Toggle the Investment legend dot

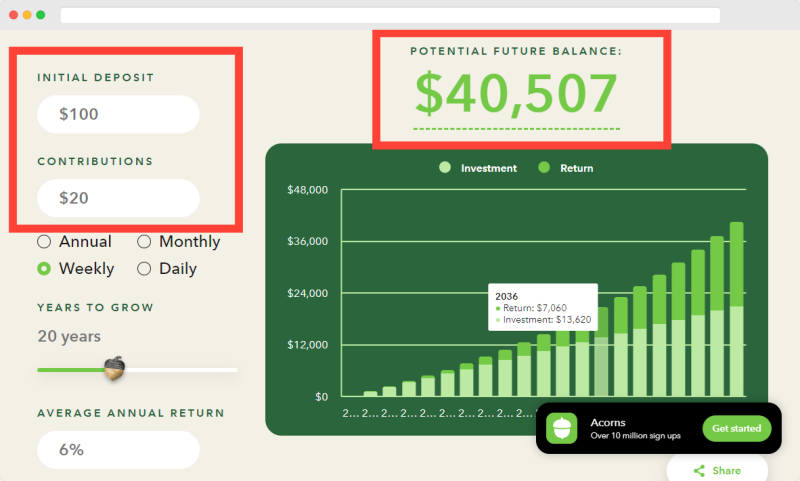(x=445, y=167)
